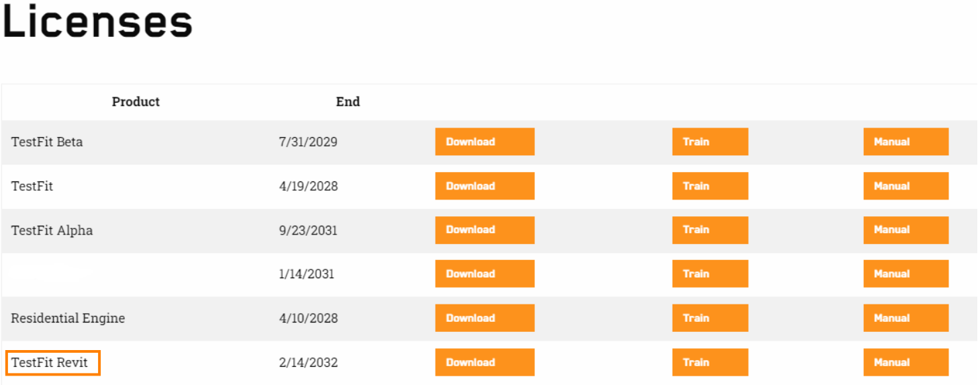
Task: Open the Manual for Residential Engine
Action: point(906,318)
